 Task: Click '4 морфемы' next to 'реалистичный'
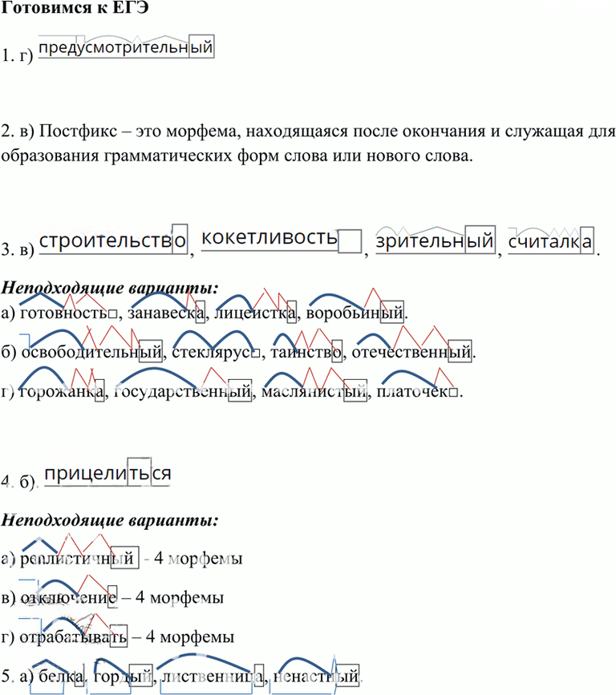click(x=198, y=559)
